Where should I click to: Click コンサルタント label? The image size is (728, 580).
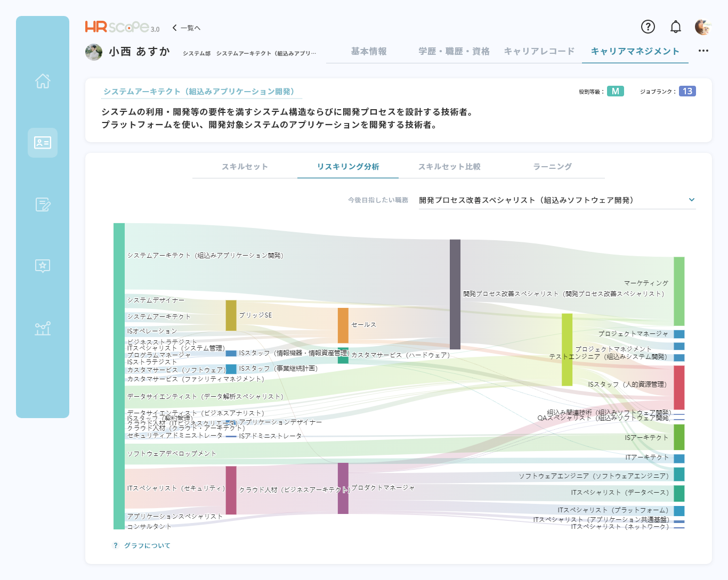149,527
